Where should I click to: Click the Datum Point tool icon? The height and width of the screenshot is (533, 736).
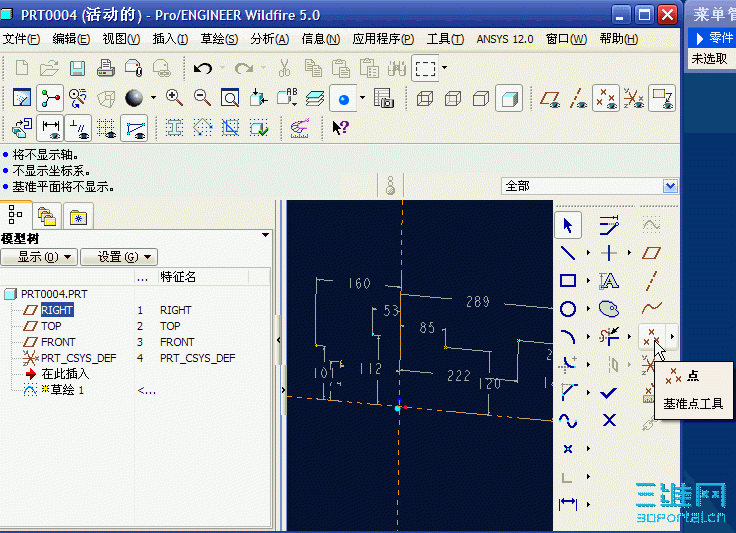[x=652, y=336]
